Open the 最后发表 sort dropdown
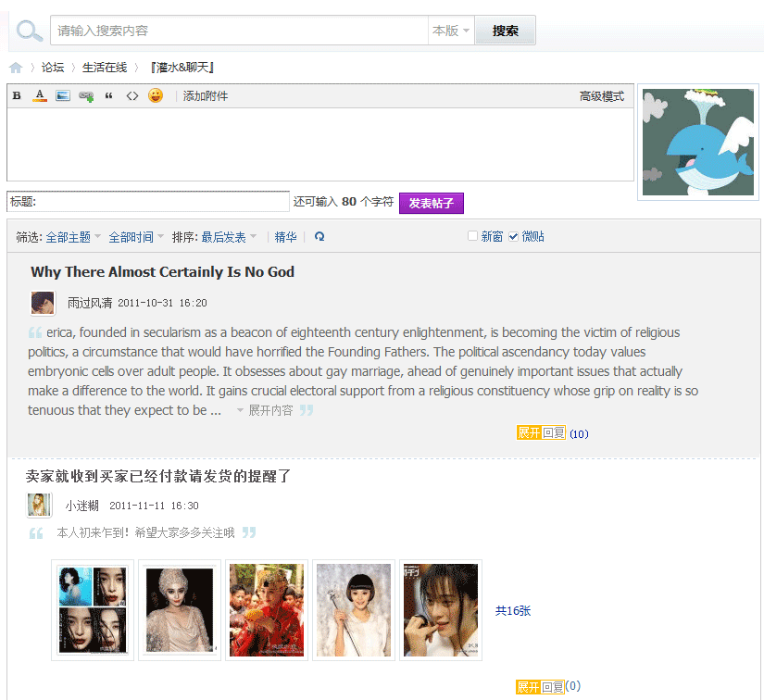Image resolution: width=764 pixels, height=700 pixels. (229, 237)
